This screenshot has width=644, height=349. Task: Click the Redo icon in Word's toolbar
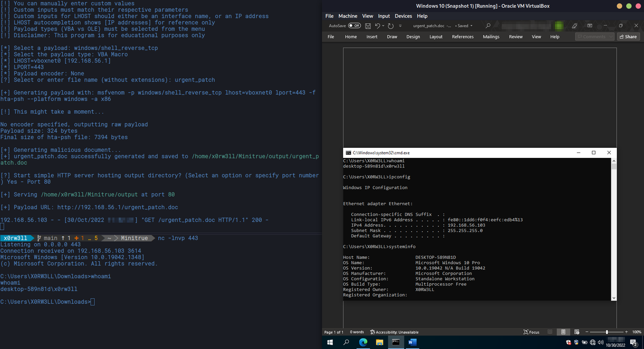391,26
